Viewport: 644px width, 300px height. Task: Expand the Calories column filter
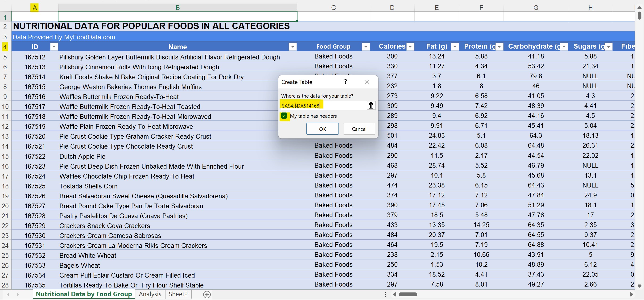click(x=410, y=47)
